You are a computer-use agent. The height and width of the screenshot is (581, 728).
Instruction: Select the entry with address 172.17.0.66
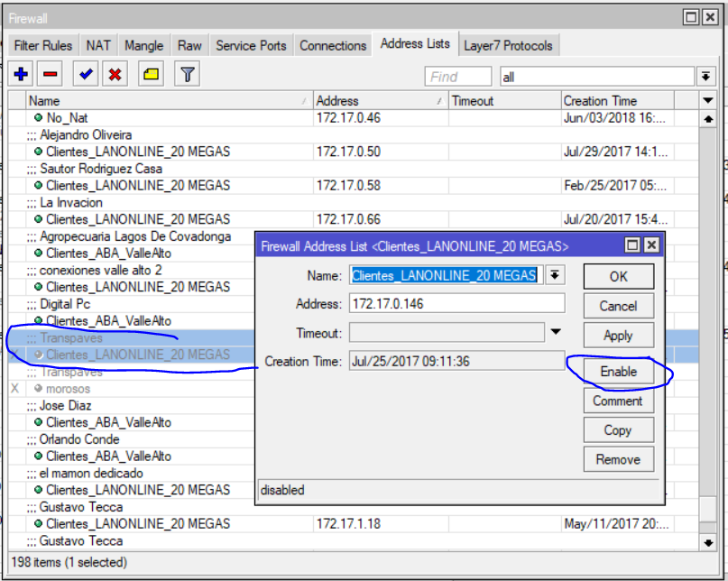click(x=353, y=219)
